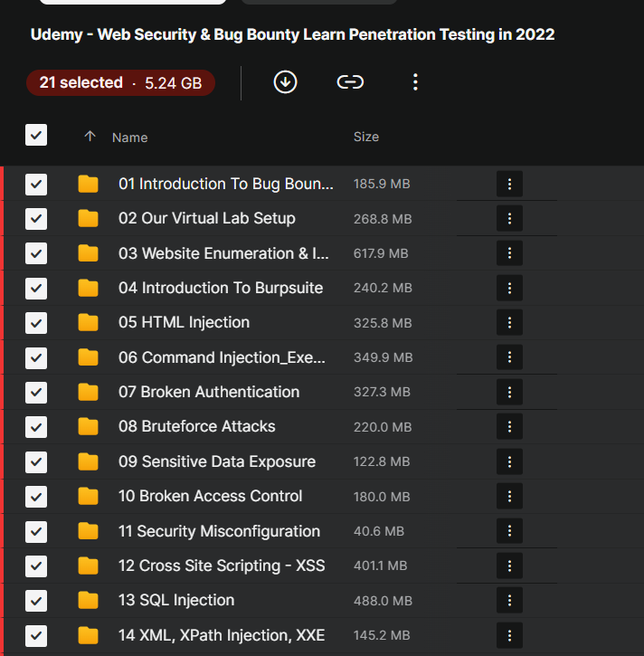644x656 pixels.
Task: Click the 08 Bruteforce Attacks folder icon
Action: (x=88, y=427)
